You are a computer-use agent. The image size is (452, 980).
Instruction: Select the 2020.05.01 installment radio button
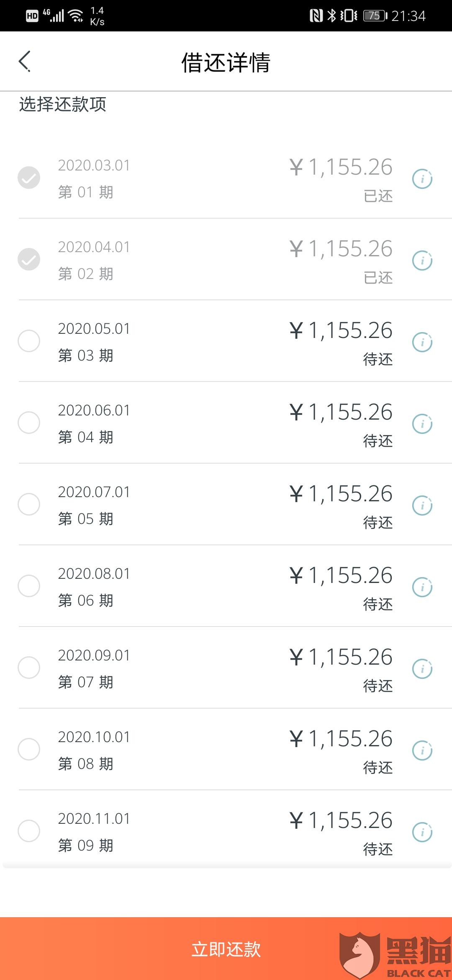point(29,341)
